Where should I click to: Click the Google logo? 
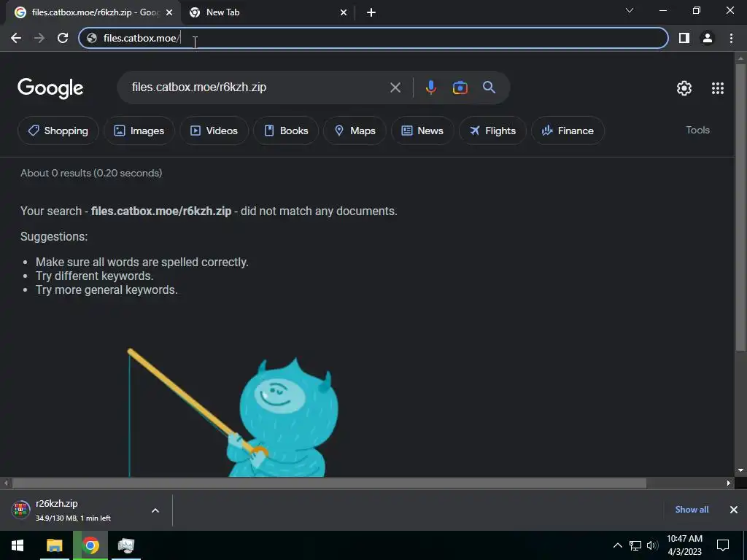tap(50, 88)
